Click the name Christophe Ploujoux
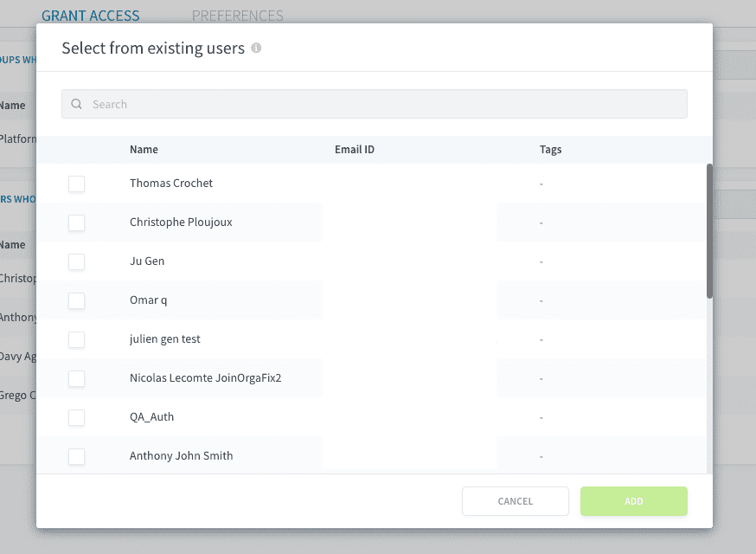 [x=181, y=222]
